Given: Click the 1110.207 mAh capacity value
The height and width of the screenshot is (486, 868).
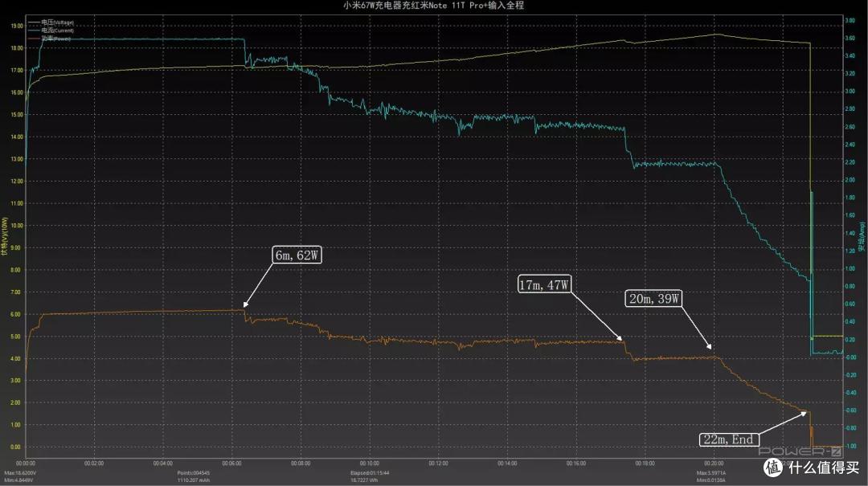Looking at the screenshot, I should click(193, 480).
